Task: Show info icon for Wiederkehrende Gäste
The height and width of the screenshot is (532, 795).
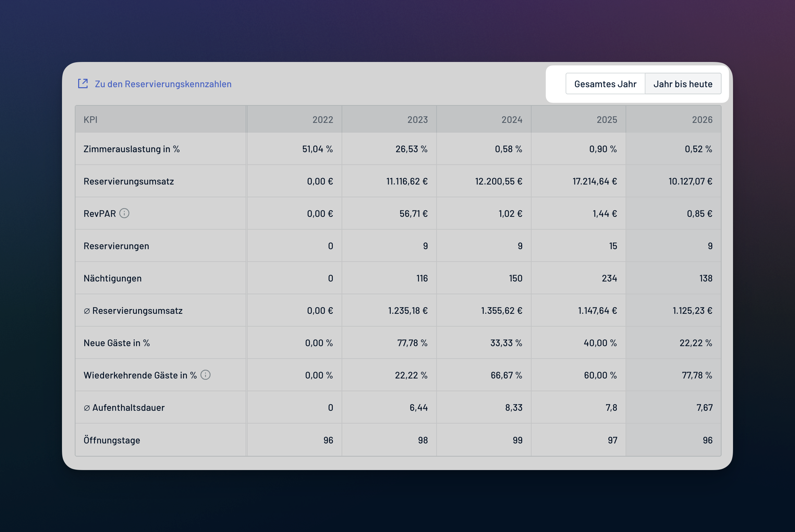Action: (x=206, y=374)
